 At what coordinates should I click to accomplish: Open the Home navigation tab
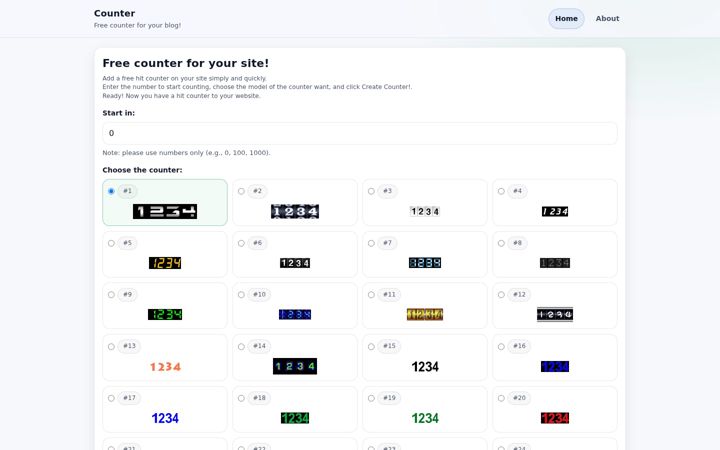click(566, 18)
